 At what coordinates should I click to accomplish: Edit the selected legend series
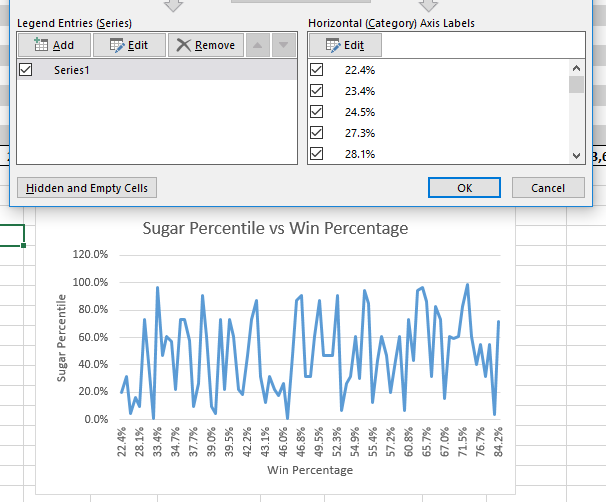[x=128, y=45]
